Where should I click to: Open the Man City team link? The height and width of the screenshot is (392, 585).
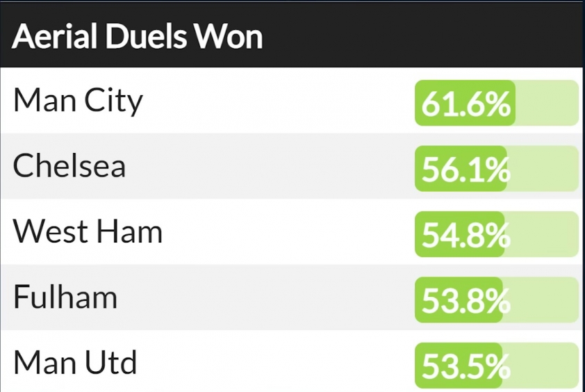coord(78,101)
